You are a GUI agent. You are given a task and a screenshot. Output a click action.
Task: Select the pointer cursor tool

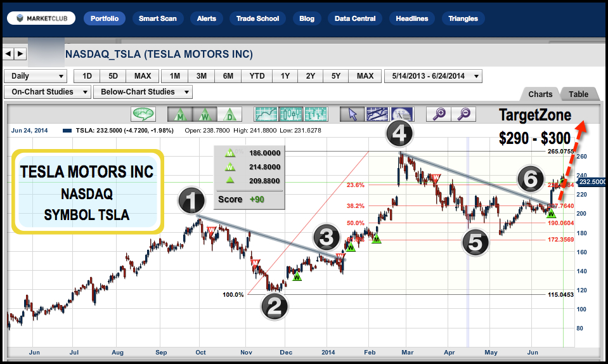coord(352,114)
